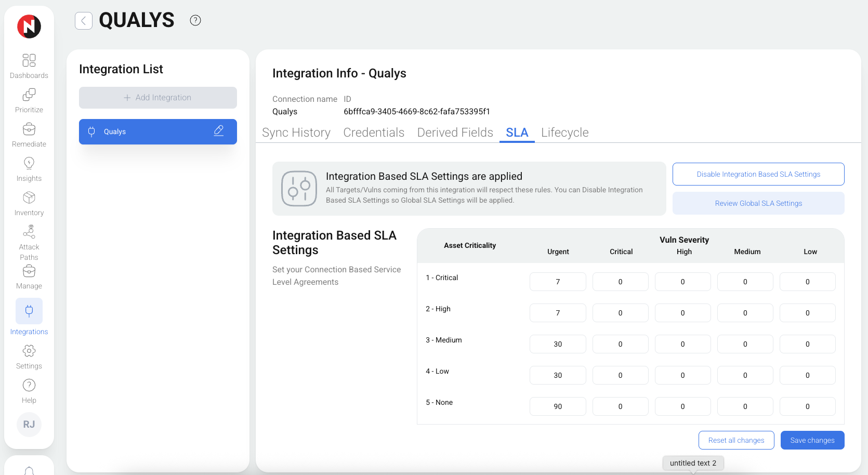Click the 5 - None row label
Screen dimensions: 868x475
(439, 402)
